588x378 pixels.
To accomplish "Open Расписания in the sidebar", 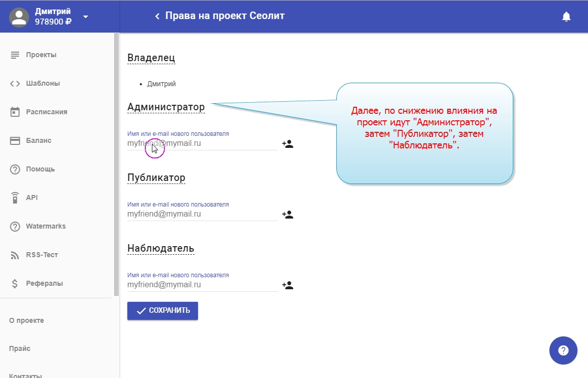I will (46, 112).
